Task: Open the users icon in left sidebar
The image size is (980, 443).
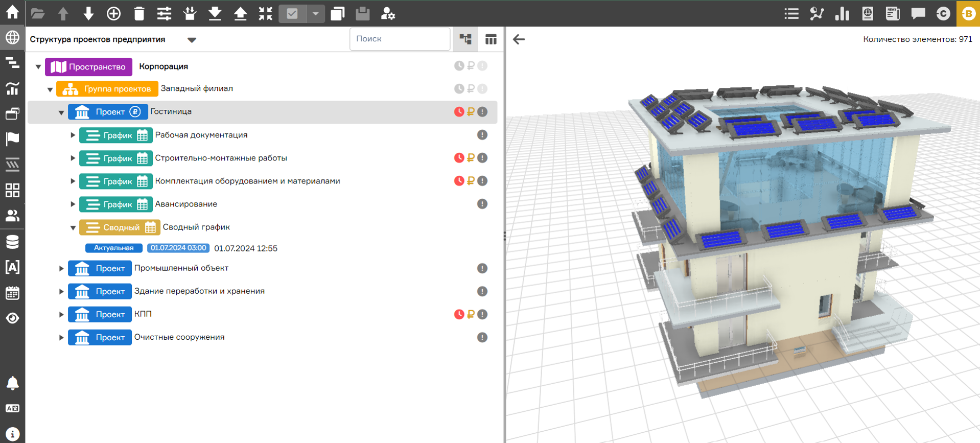Action: point(12,216)
